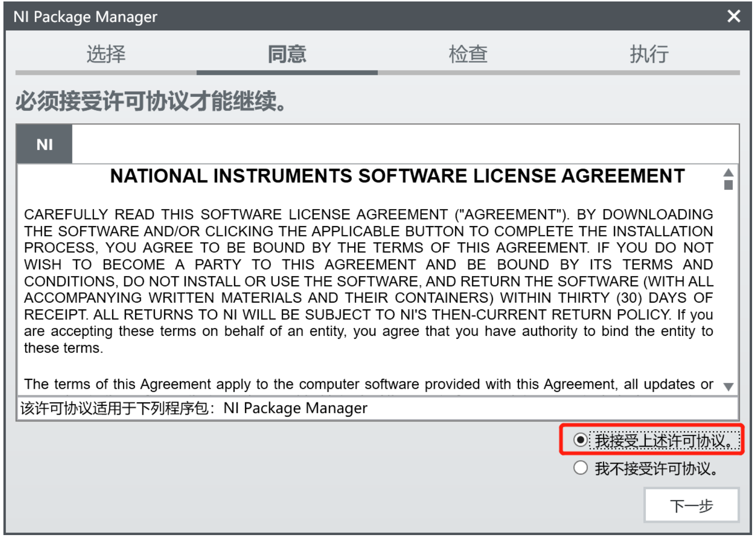Switch to the 选择 step tab

[x=106, y=54]
